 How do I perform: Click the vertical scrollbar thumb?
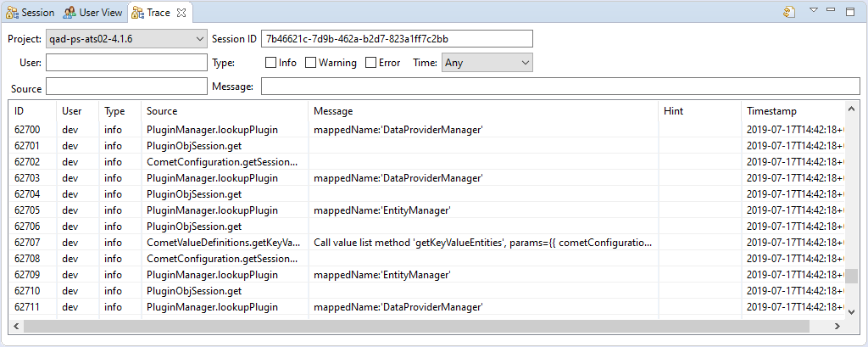852,277
